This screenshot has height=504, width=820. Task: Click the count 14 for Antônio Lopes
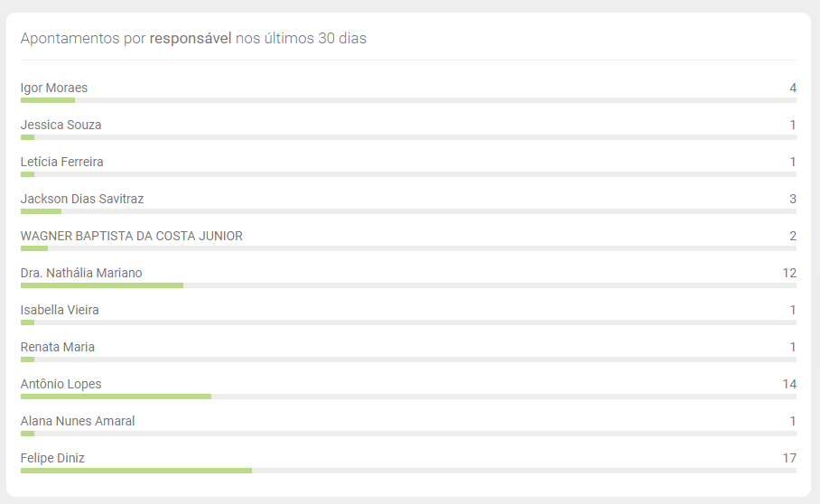(x=789, y=384)
